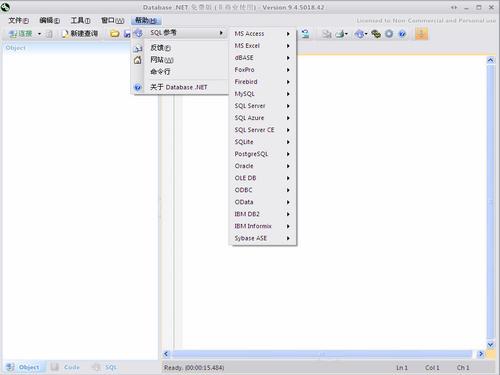The width and height of the screenshot is (500, 375).
Task: Expand the MySQL submenu
Action: click(263, 94)
